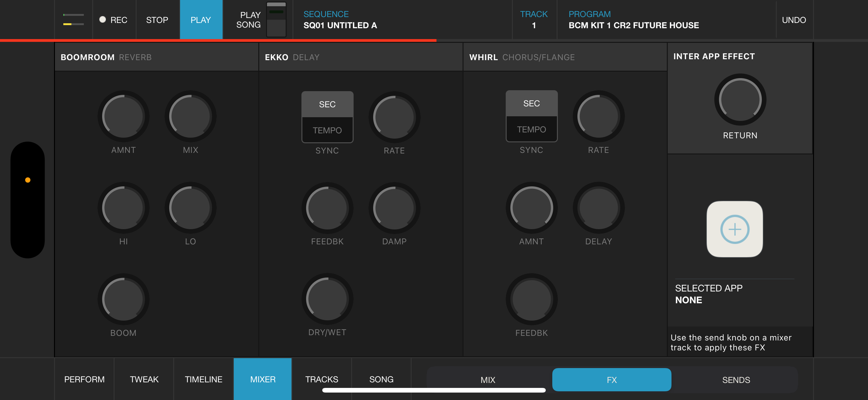Click the Whirl DELAY knob

point(599,208)
